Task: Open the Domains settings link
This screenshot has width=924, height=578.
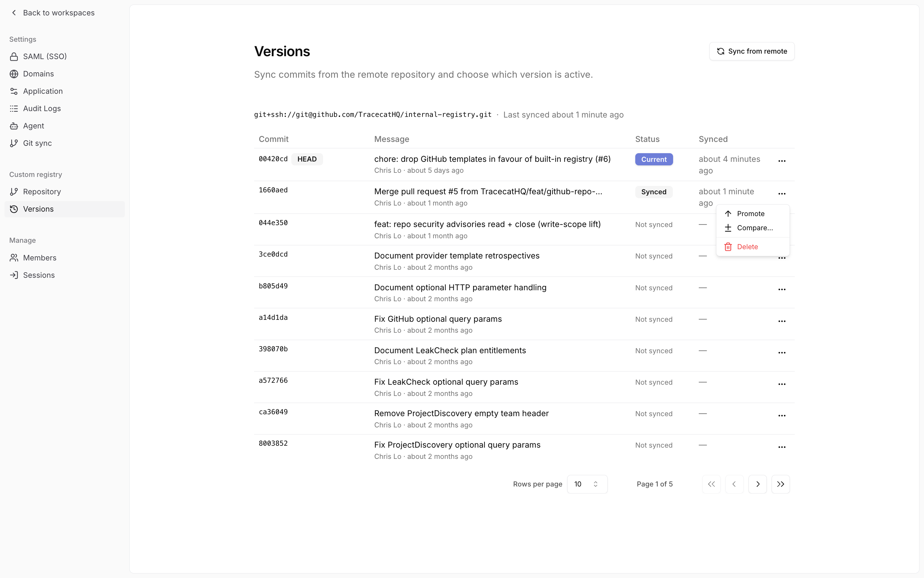Action: 64,74
